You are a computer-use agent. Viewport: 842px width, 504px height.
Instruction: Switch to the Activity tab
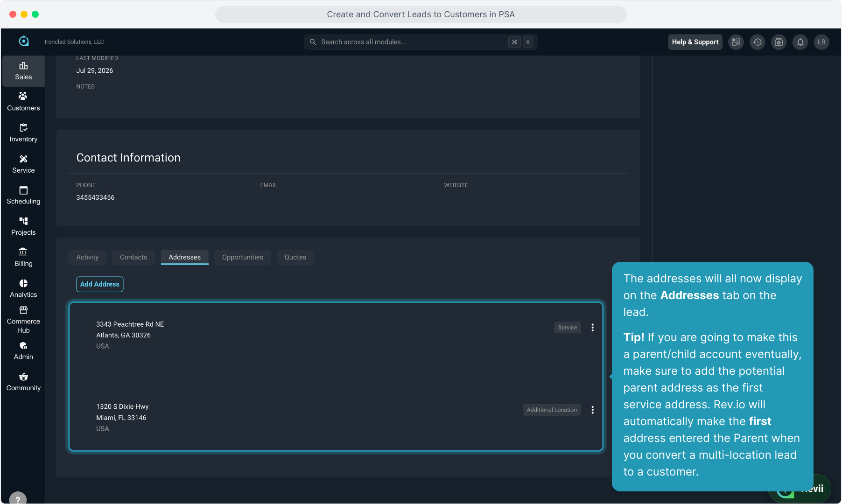(87, 257)
